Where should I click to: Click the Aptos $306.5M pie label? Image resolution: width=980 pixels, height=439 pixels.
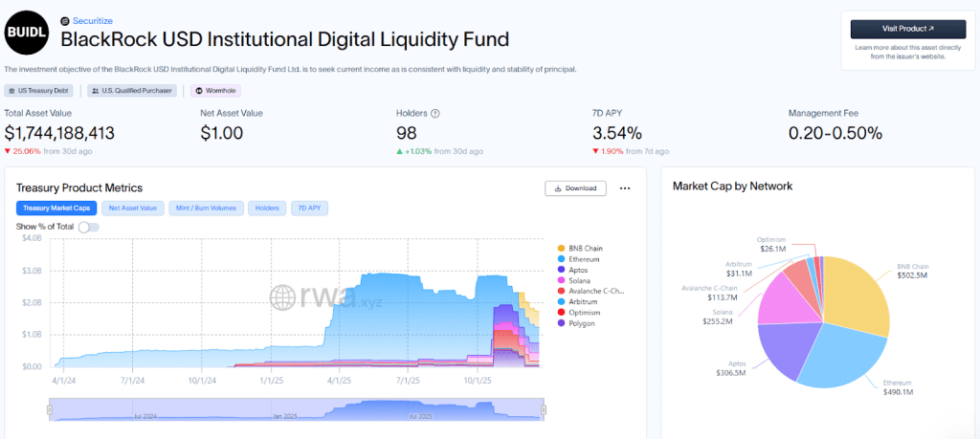tap(732, 368)
